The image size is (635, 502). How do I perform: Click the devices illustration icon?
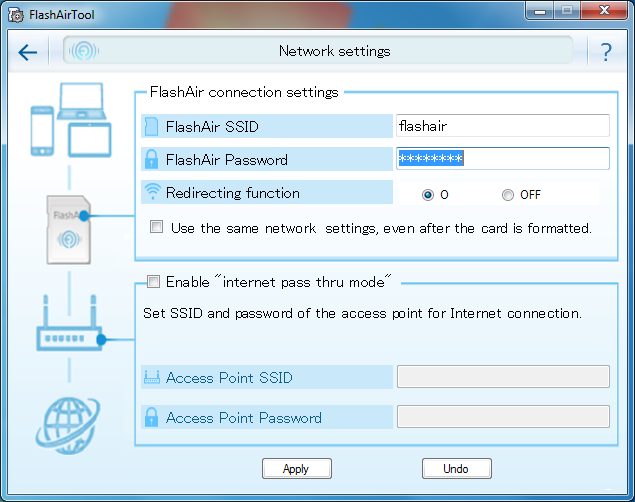[x=69, y=119]
